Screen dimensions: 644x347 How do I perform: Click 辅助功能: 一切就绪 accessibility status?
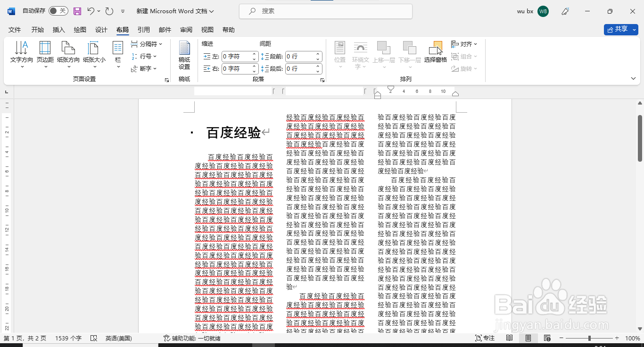click(192, 338)
